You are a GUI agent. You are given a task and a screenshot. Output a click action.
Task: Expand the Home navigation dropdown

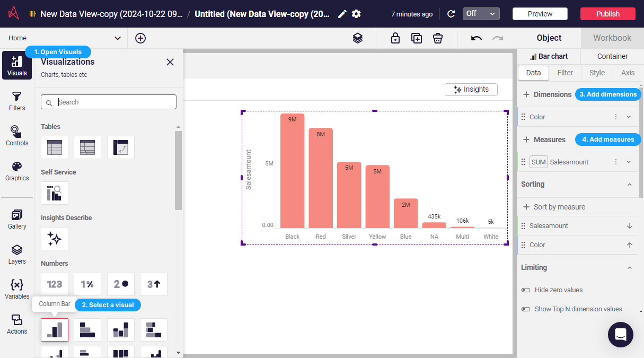click(118, 38)
